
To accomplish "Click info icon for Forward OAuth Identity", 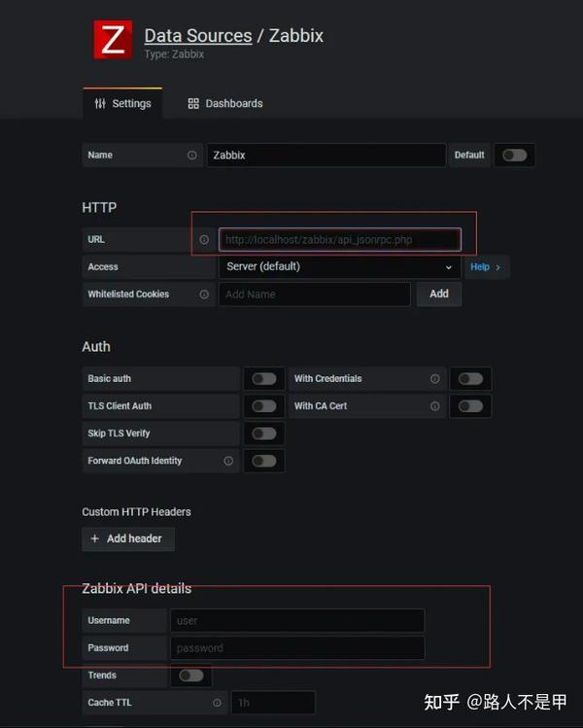I will point(228,461).
